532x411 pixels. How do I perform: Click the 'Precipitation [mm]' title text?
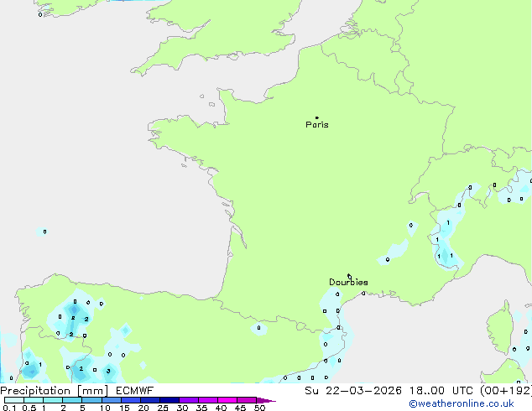pyautogui.click(x=55, y=391)
